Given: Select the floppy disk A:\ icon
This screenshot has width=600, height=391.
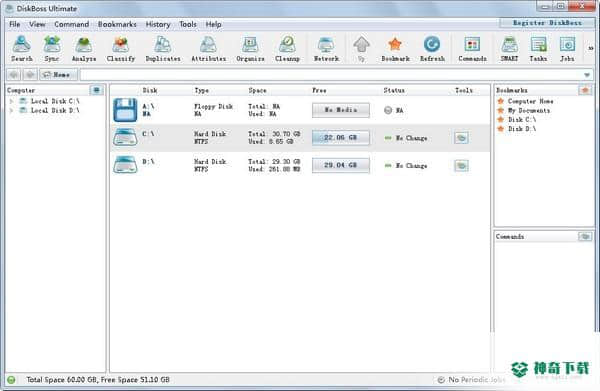Looking at the screenshot, I should 125,110.
